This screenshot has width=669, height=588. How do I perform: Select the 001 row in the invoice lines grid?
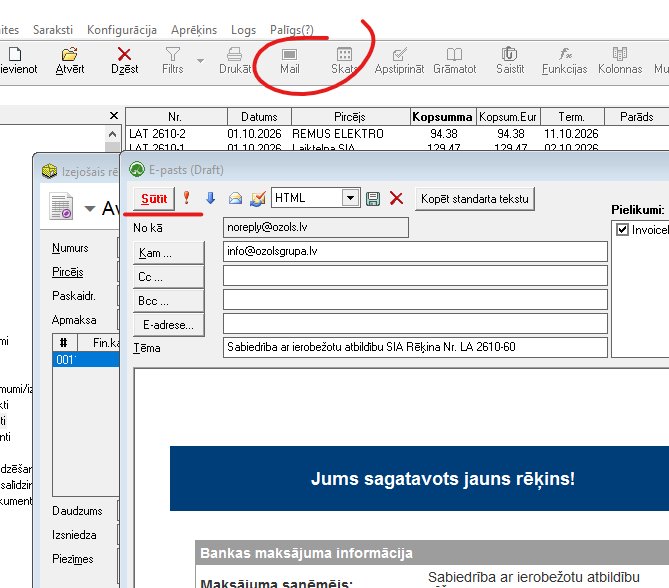86,360
